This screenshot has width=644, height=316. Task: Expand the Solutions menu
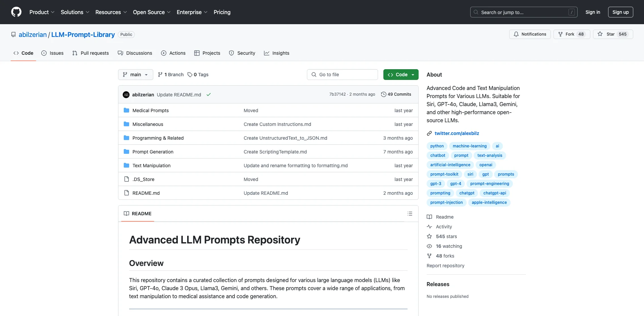pos(75,12)
